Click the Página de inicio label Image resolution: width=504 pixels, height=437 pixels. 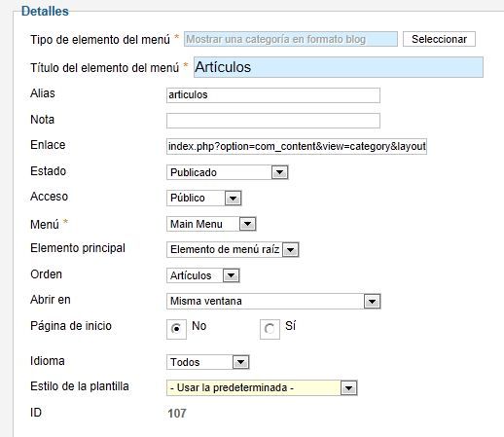coord(71,326)
